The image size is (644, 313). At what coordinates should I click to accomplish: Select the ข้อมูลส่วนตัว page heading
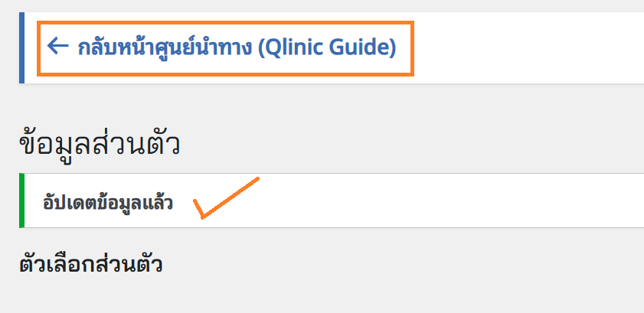[98, 143]
